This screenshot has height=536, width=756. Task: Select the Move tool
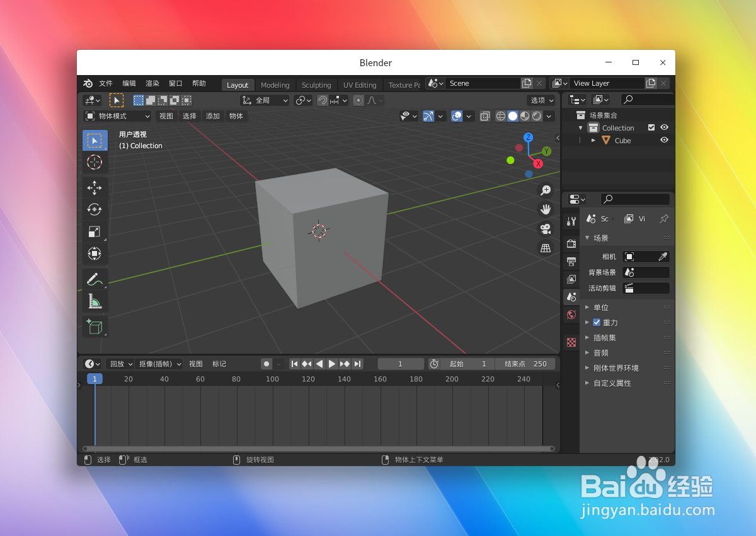(x=94, y=187)
